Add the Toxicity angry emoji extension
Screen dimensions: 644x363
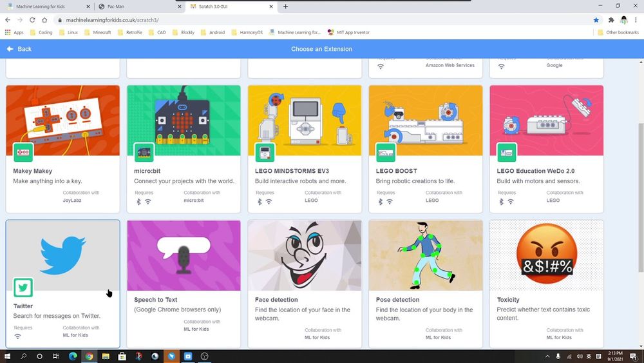tap(547, 284)
